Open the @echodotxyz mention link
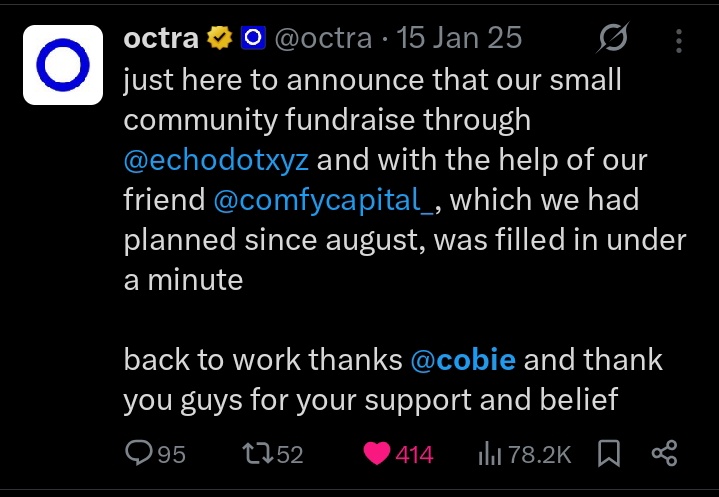This screenshot has width=719, height=497. point(216,159)
